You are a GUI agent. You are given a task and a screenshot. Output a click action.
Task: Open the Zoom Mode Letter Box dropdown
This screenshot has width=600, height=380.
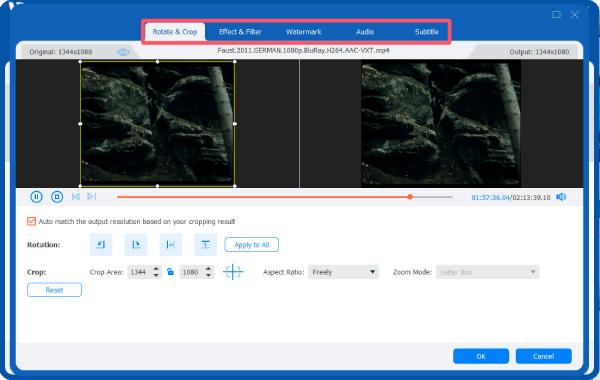click(x=487, y=272)
